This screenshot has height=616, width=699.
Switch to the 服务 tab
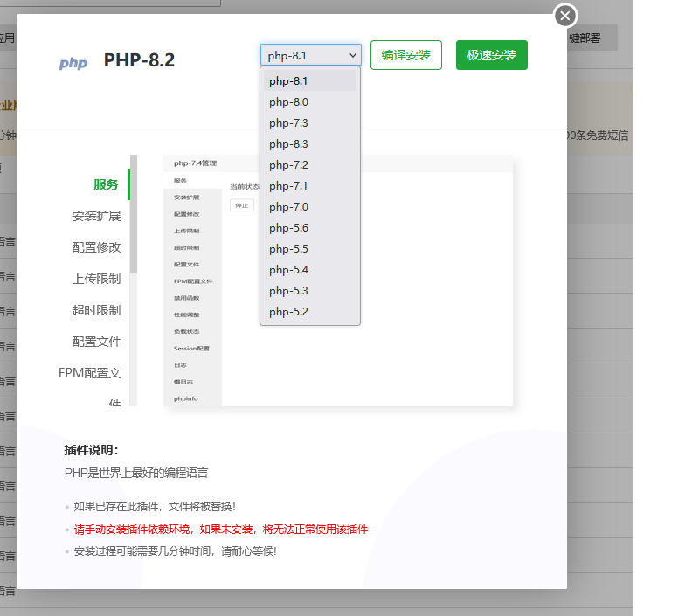click(x=106, y=184)
